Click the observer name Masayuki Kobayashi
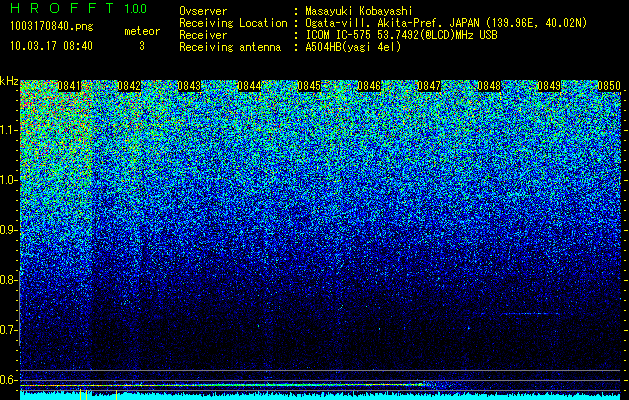 coord(359,11)
